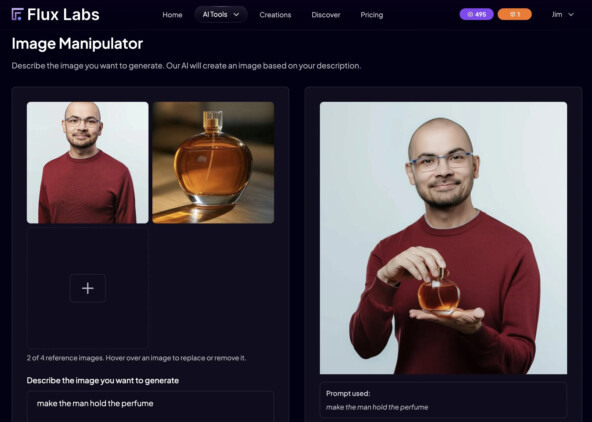Open the orange badge showing 1

pos(515,14)
